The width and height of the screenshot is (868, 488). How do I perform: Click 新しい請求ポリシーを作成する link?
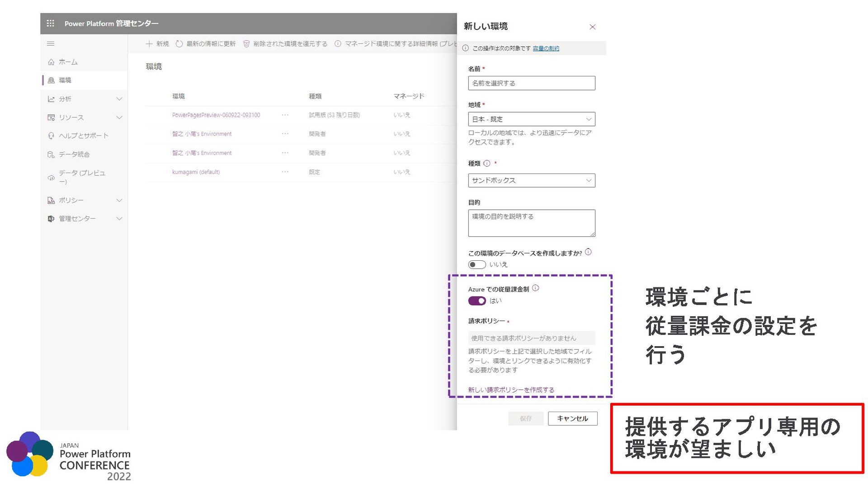(x=511, y=390)
